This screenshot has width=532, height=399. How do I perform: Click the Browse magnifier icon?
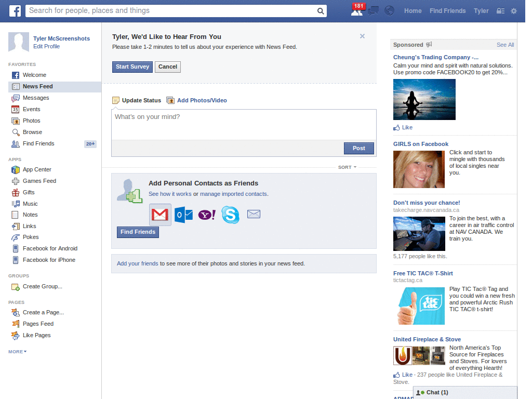point(16,132)
